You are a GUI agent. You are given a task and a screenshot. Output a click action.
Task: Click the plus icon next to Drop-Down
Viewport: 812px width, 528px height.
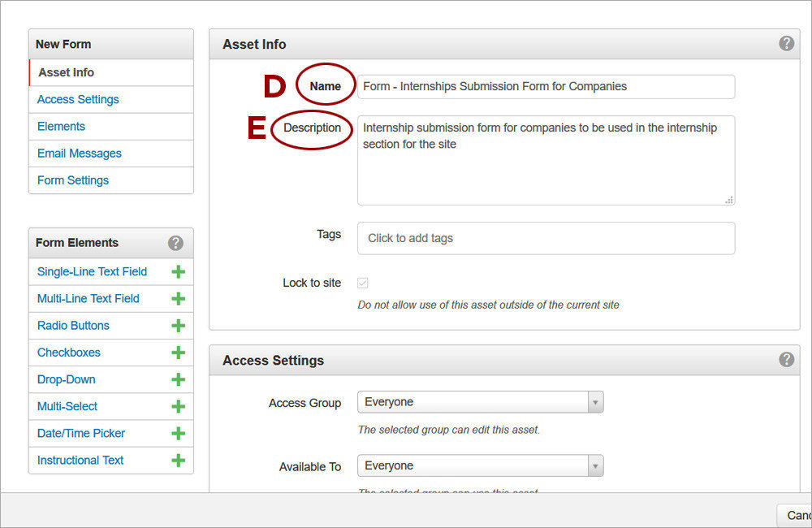[x=178, y=379]
